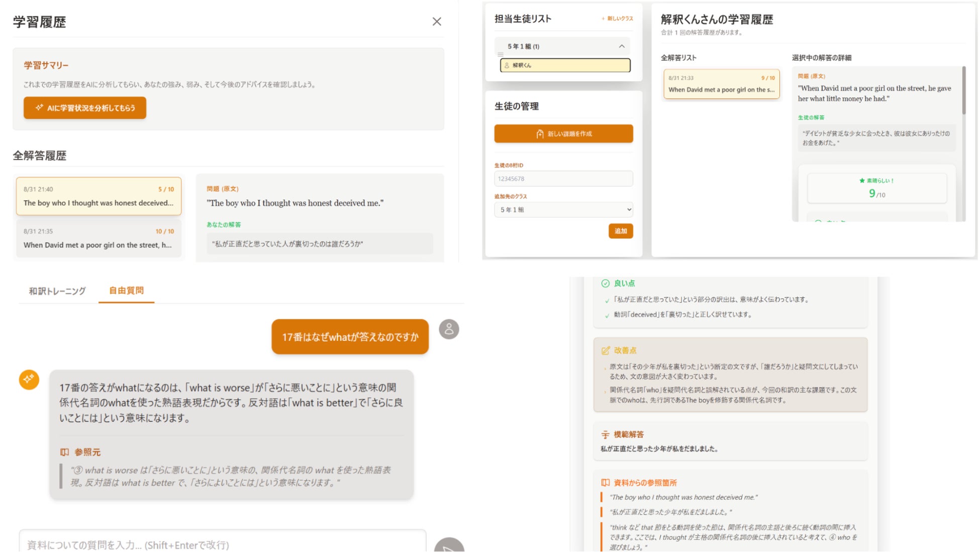Click the 追加 button
Viewport: 980px width, 552px height.
[621, 231]
